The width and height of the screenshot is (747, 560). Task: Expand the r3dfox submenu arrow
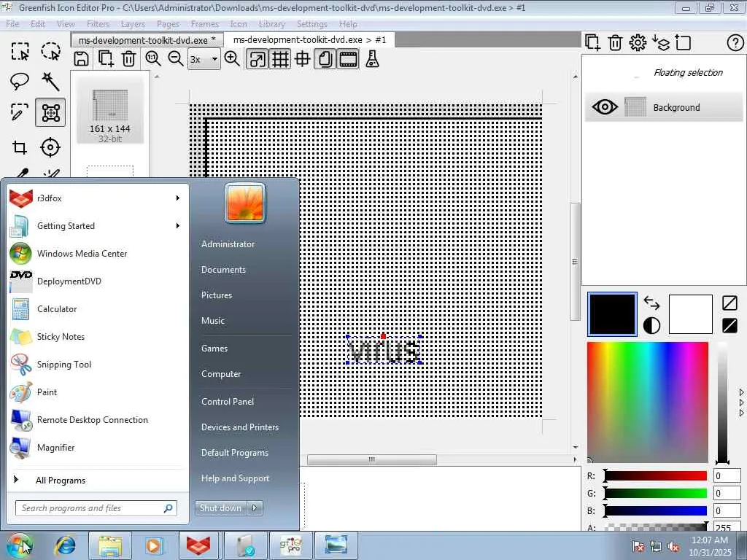tap(178, 198)
